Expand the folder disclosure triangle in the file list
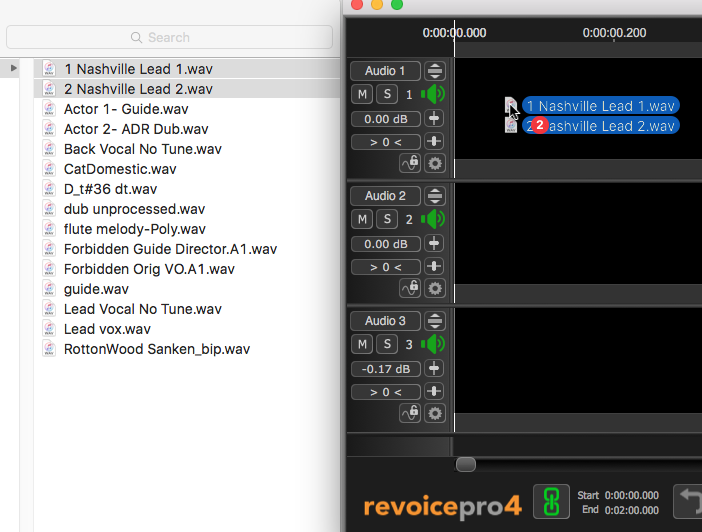The height and width of the screenshot is (532, 702). click(x=13, y=68)
